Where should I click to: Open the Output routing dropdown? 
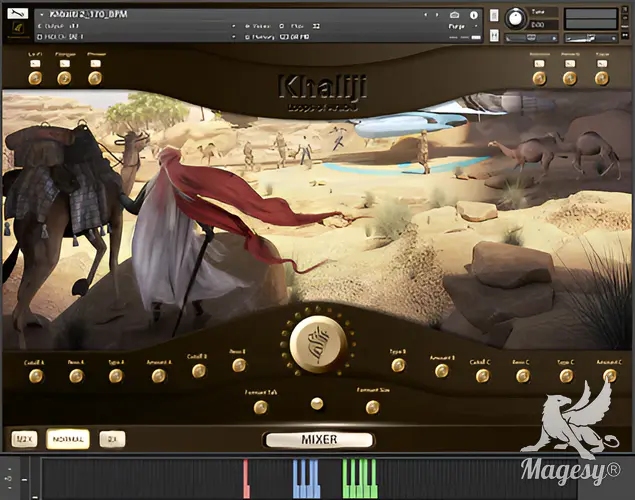tap(234, 26)
